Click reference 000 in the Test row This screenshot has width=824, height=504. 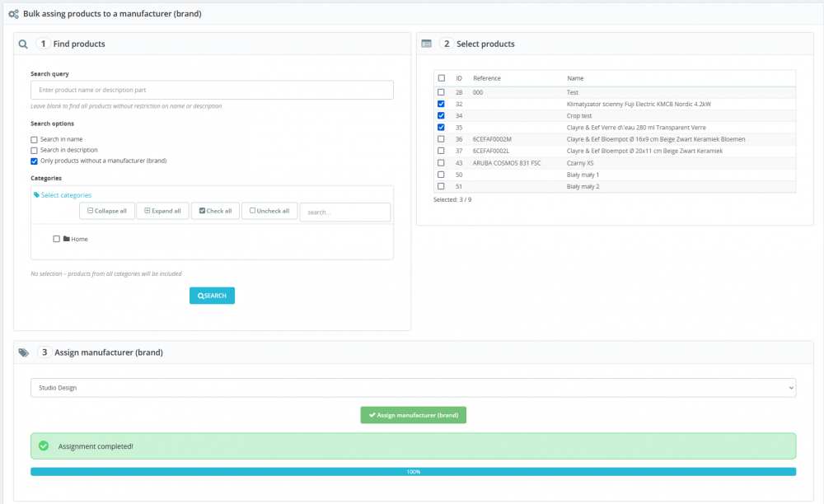tap(478, 92)
